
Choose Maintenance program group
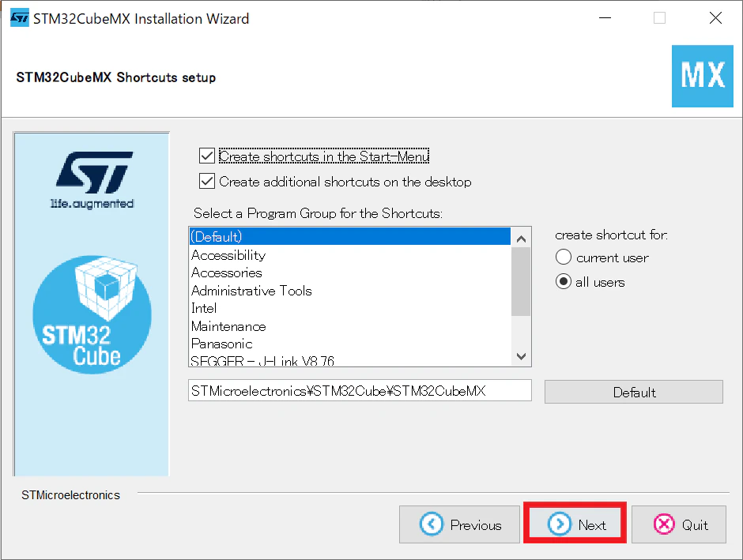(x=350, y=326)
